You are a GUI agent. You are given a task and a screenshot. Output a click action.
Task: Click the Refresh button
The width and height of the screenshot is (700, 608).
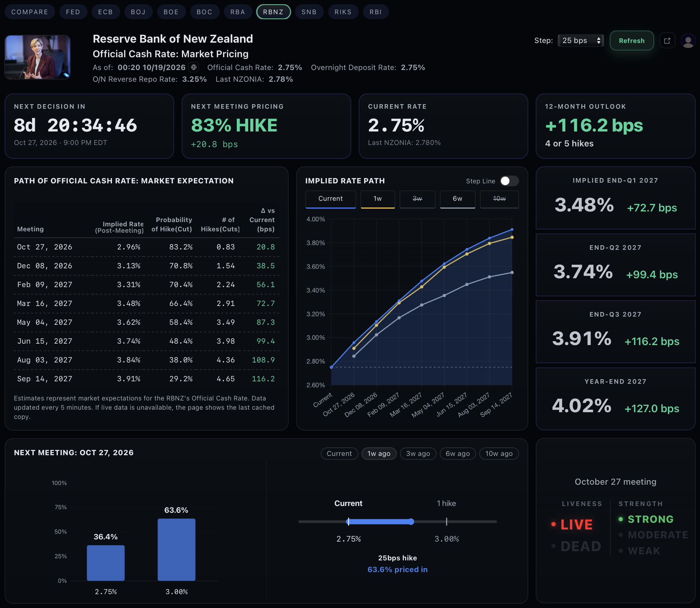[632, 41]
